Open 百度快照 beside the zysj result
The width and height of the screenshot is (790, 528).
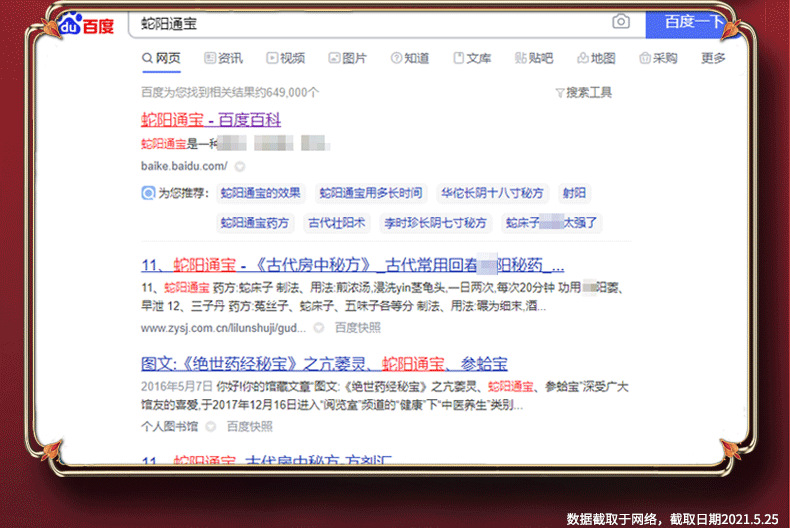click(358, 328)
